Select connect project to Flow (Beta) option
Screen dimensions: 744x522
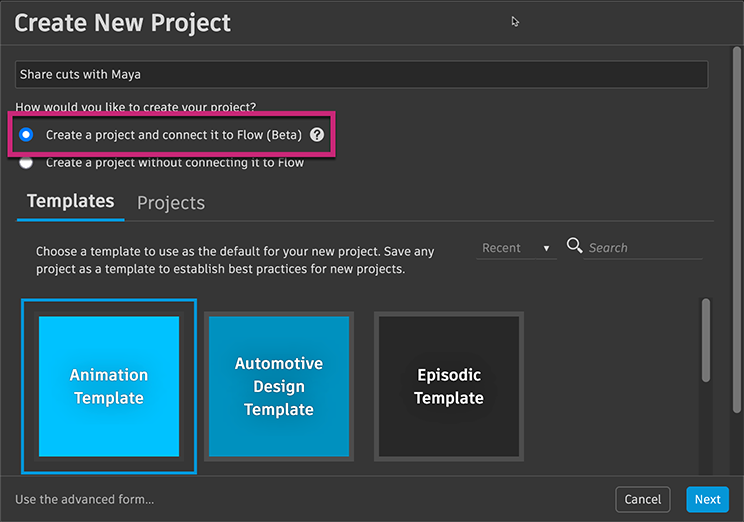[26, 134]
